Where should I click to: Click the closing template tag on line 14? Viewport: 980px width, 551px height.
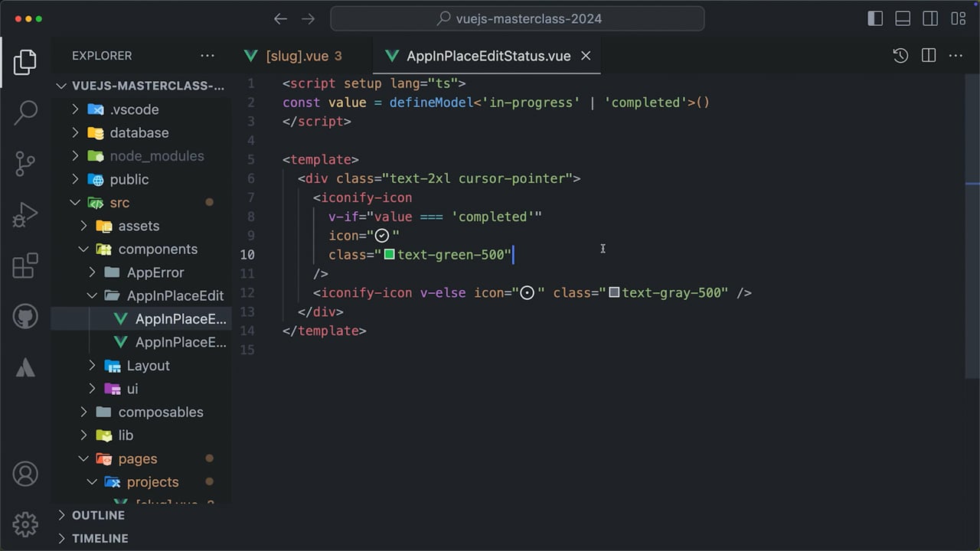(325, 331)
